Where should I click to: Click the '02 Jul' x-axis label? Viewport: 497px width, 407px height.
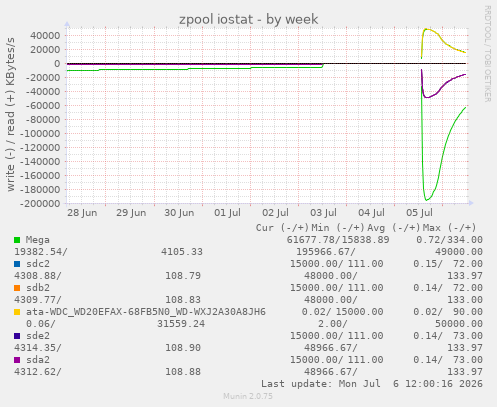tap(275, 213)
